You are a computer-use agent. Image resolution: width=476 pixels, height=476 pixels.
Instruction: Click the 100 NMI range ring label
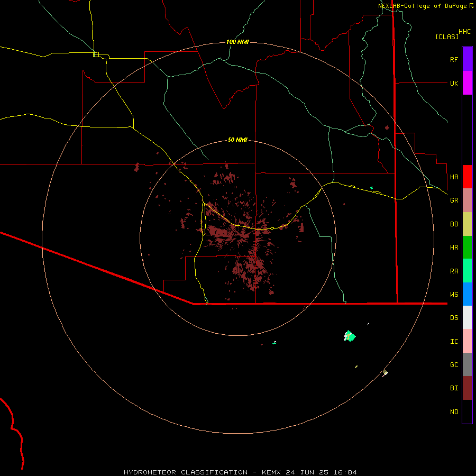point(237,42)
